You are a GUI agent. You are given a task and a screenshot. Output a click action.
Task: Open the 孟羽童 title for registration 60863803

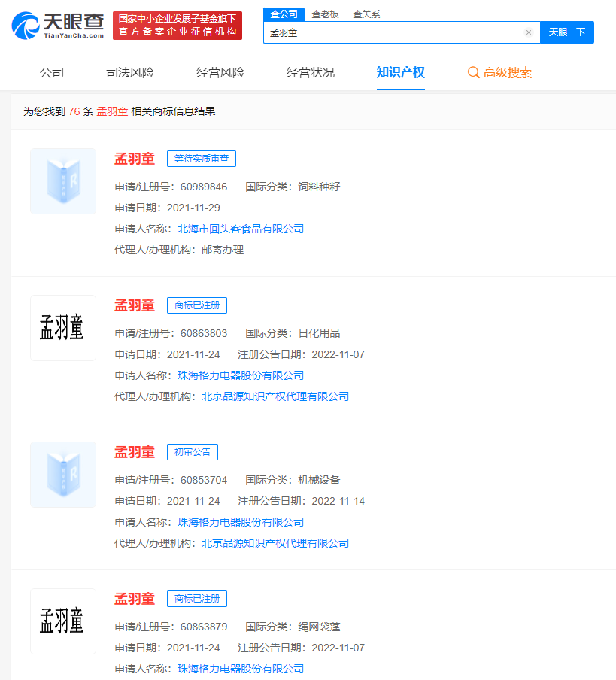135,305
